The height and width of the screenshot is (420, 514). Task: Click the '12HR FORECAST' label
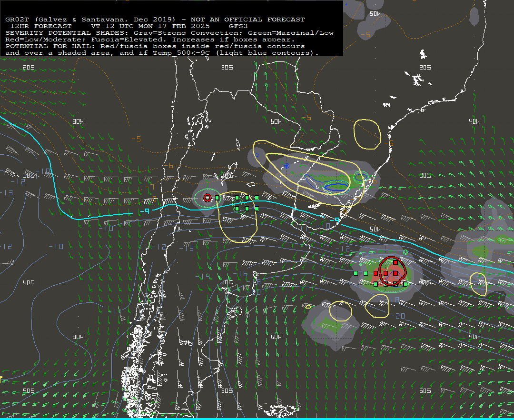coord(41,26)
